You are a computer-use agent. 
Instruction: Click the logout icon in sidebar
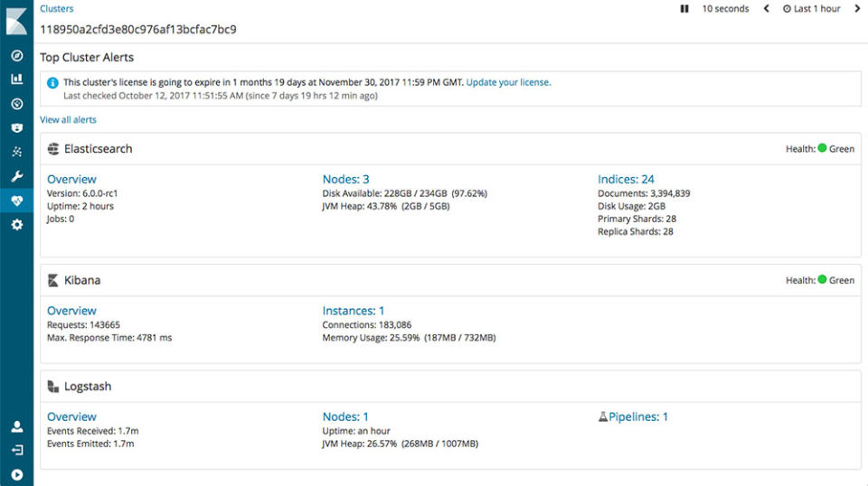(x=16, y=450)
